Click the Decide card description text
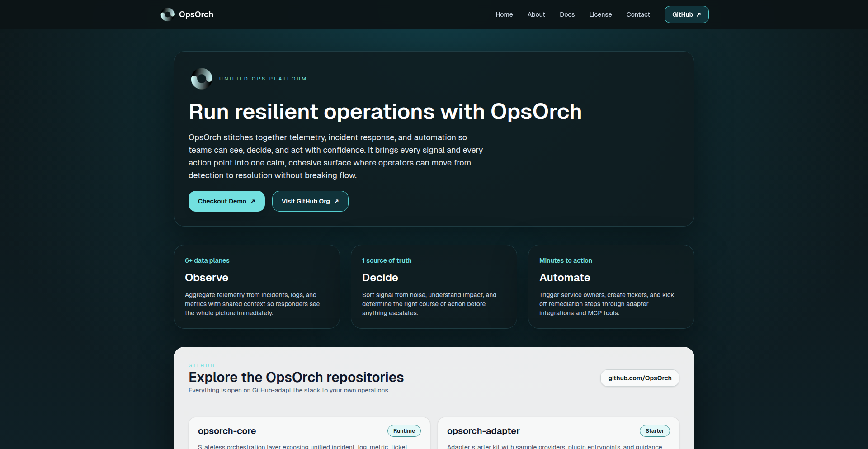The image size is (868, 449). coord(429,304)
